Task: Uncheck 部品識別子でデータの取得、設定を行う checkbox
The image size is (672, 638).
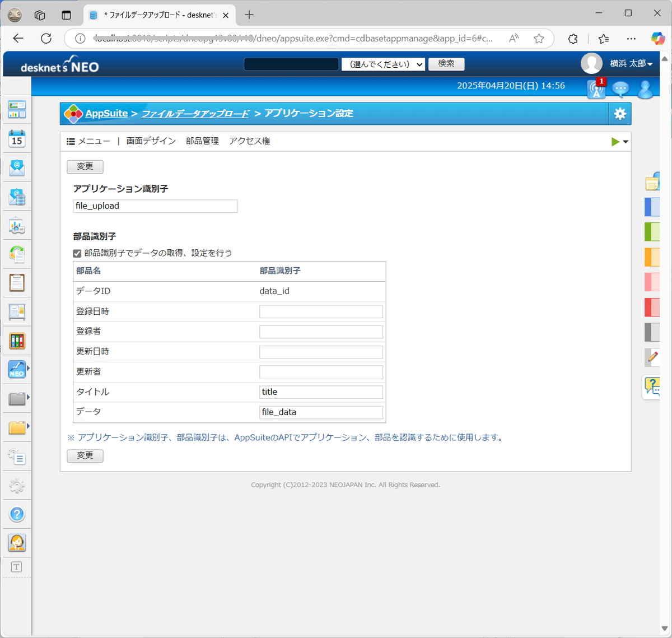Action: pyautogui.click(x=77, y=253)
